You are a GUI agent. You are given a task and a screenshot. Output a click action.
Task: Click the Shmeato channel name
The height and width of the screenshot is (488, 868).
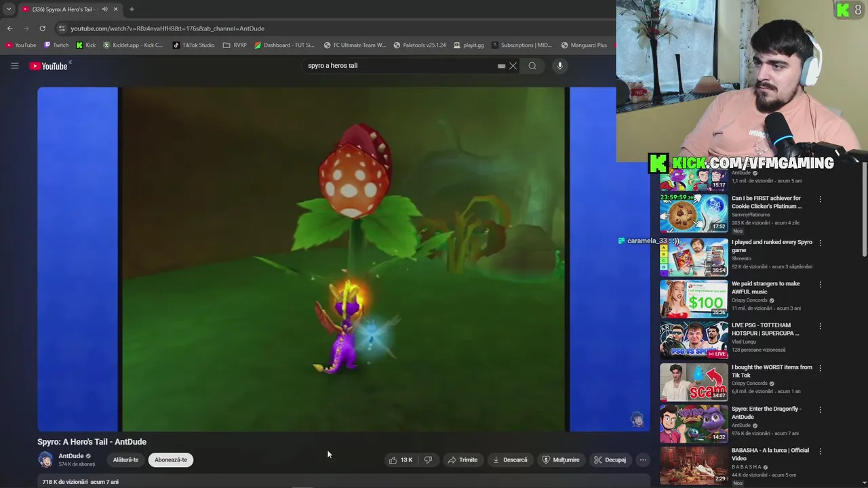[742, 258]
